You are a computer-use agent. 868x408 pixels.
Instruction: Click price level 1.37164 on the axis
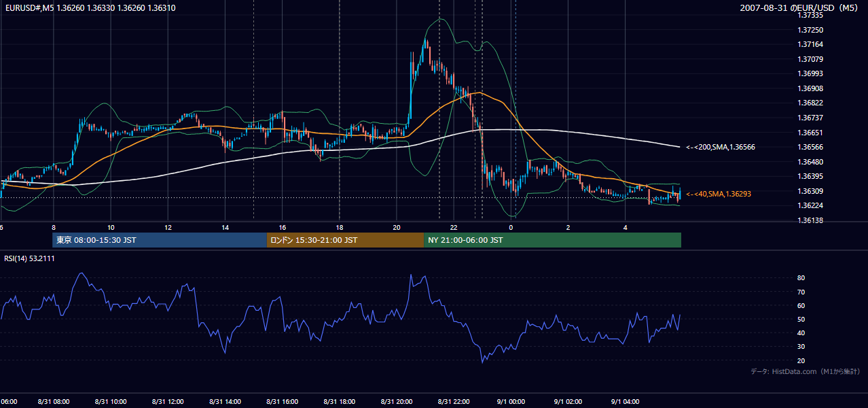pos(810,44)
